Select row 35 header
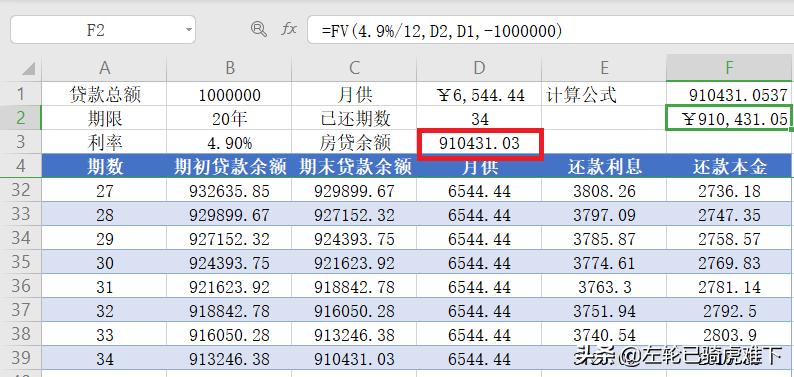Screen dimensions: 794x377 point(21,262)
